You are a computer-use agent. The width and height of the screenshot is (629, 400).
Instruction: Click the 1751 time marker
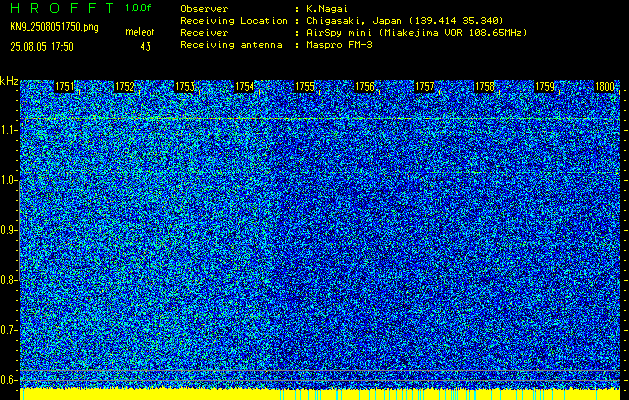pos(64,87)
